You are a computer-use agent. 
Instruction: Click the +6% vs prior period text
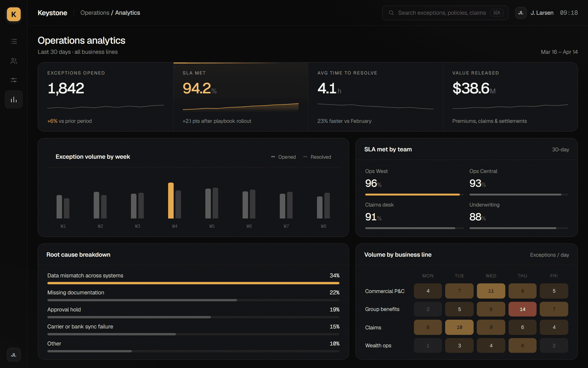point(69,121)
